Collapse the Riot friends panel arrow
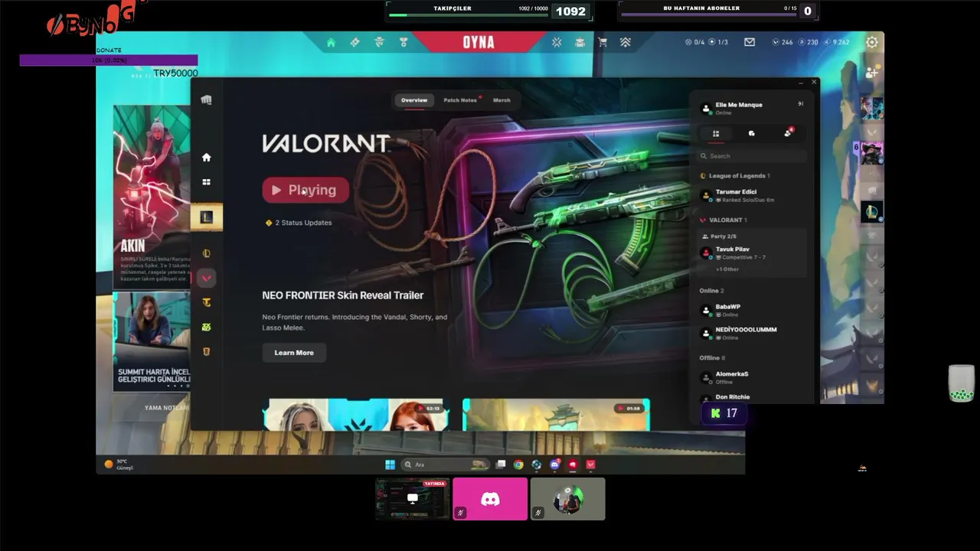The height and width of the screenshot is (551, 980). click(x=800, y=104)
